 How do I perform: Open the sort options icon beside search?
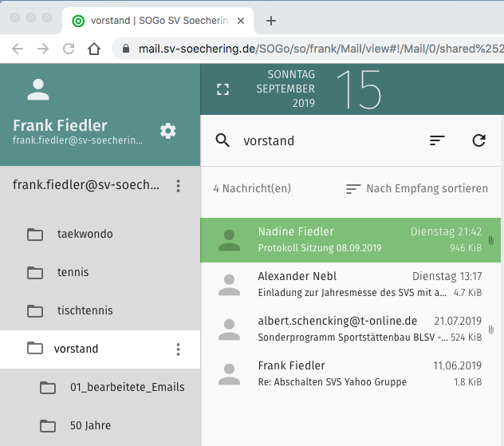pyautogui.click(x=437, y=140)
